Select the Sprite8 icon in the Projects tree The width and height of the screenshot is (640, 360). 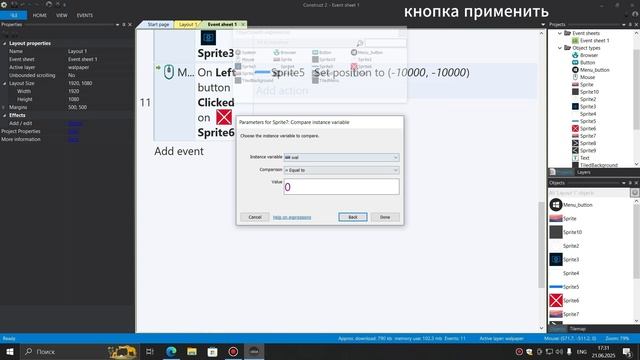tap(575, 143)
